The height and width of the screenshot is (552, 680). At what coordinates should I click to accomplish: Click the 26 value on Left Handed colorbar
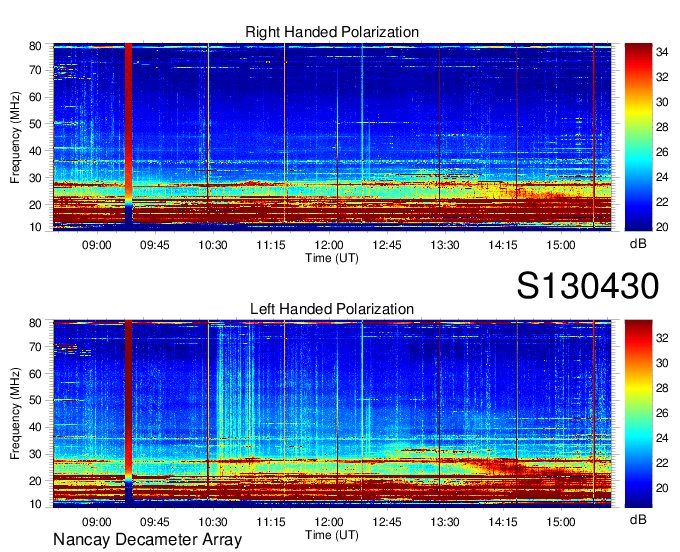tap(662, 413)
